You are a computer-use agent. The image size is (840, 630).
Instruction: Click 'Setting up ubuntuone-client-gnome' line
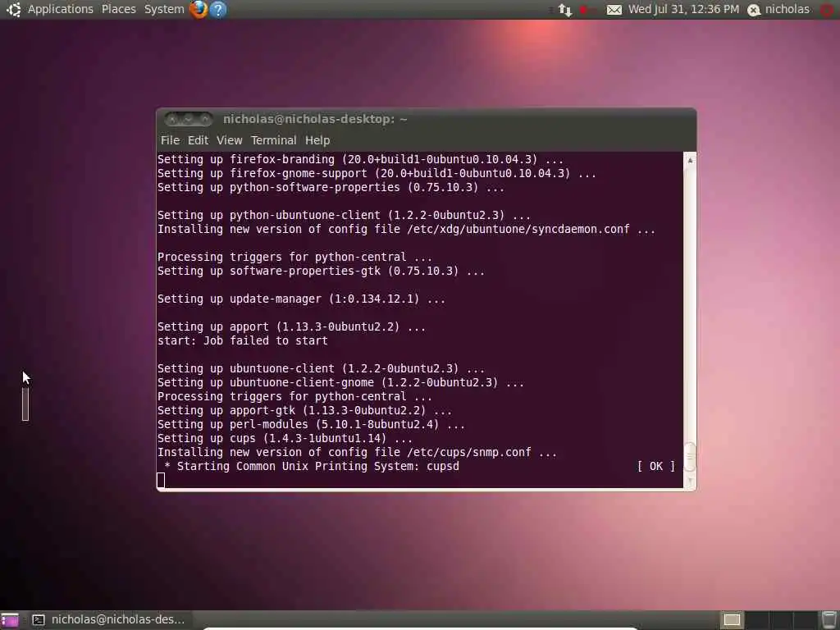point(340,382)
